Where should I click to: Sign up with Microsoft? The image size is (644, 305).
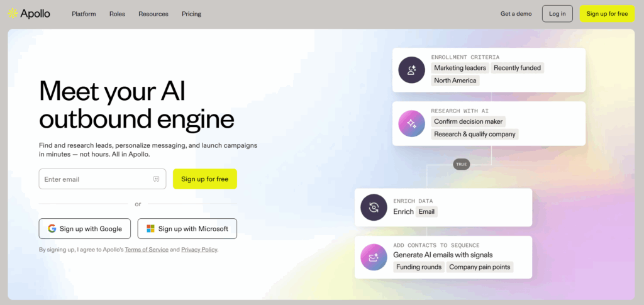pyautogui.click(x=187, y=229)
